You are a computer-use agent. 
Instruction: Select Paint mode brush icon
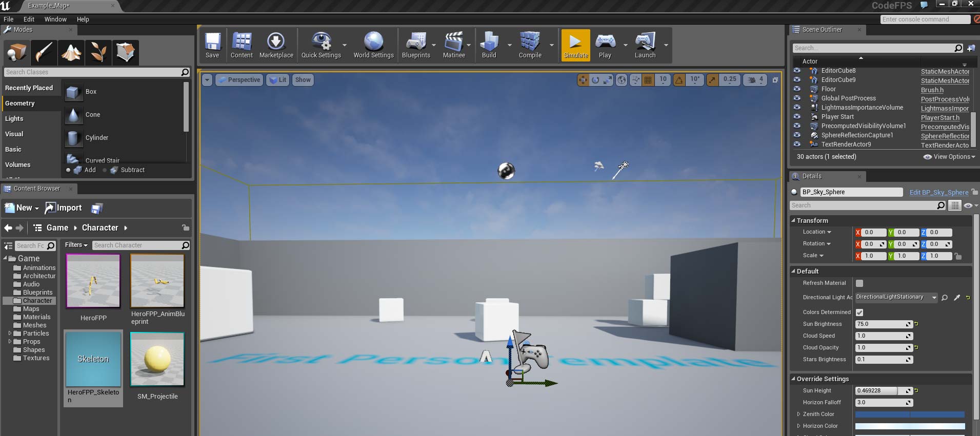[44, 52]
